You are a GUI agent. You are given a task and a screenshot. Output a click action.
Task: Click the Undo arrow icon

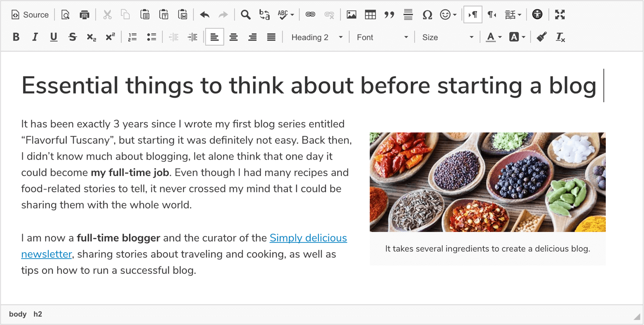point(204,14)
